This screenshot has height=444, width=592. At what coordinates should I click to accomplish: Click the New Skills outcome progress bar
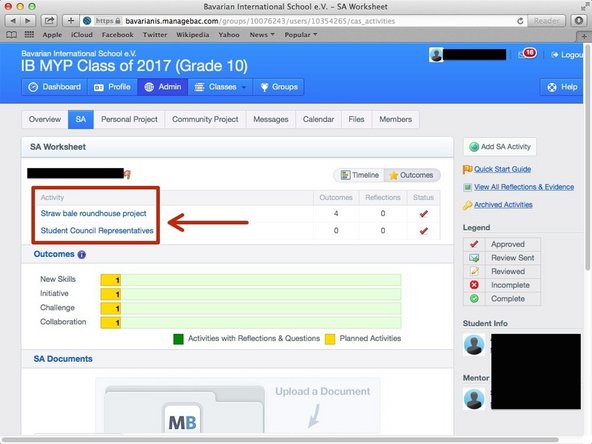[251, 280]
